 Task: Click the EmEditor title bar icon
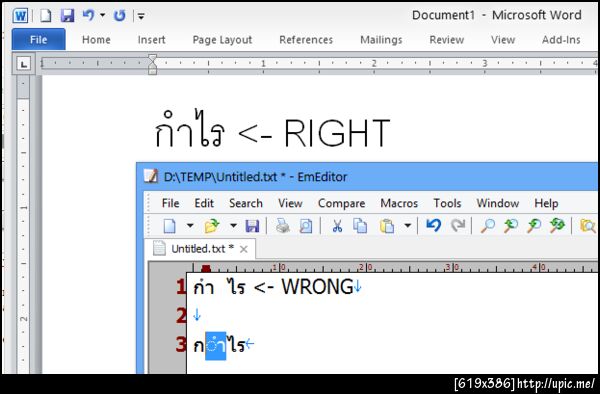pyautogui.click(x=151, y=176)
